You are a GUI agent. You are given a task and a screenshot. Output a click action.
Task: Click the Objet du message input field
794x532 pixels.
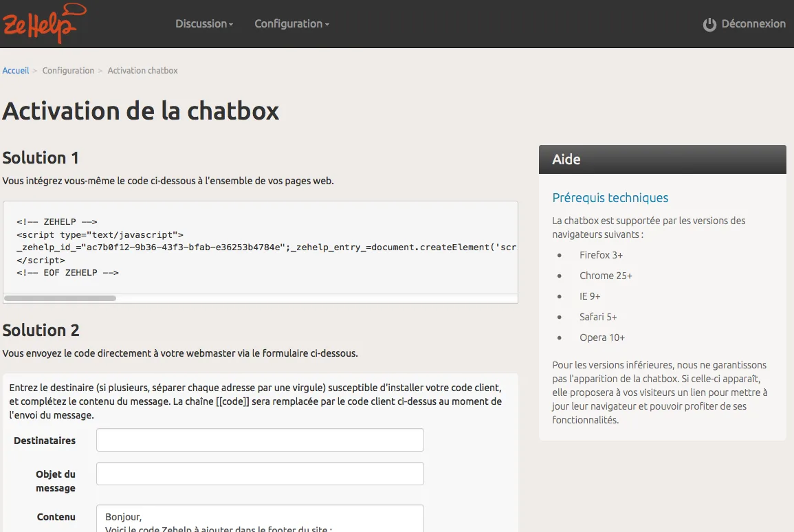(x=260, y=474)
